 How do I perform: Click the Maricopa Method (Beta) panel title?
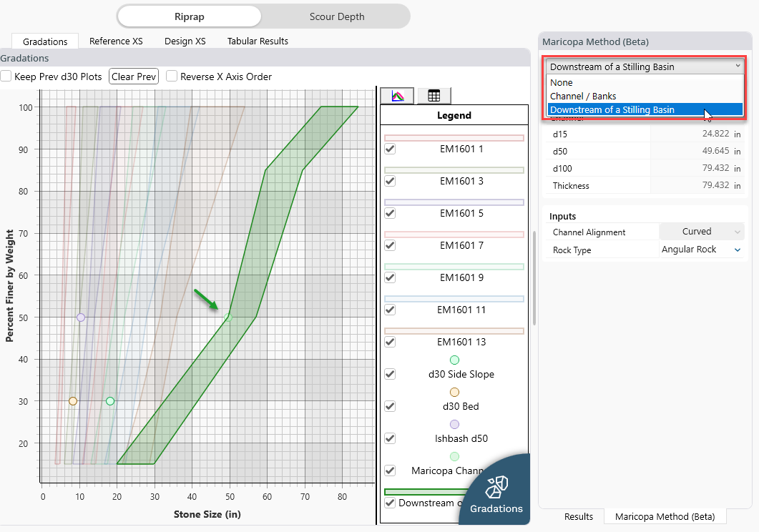tap(595, 41)
